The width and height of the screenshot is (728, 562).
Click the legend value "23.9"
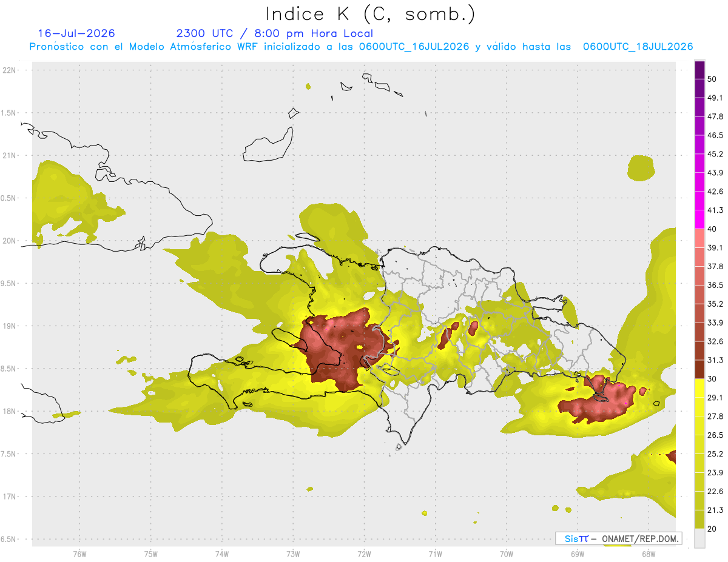pos(715,472)
